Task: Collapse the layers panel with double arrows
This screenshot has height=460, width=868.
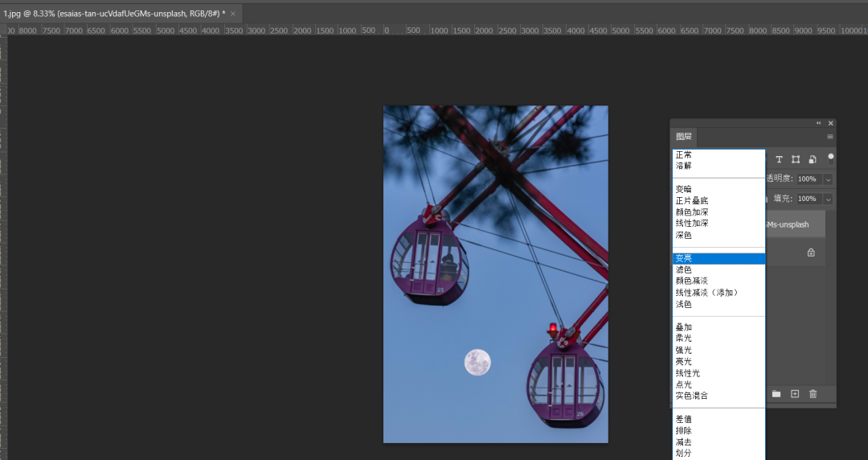Action: point(819,123)
